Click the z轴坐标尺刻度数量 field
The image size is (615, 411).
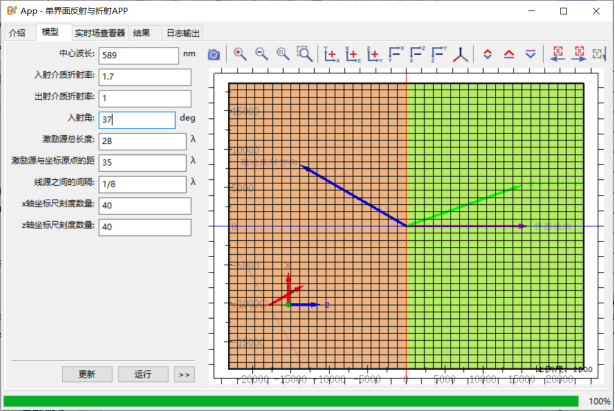[145, 227]
